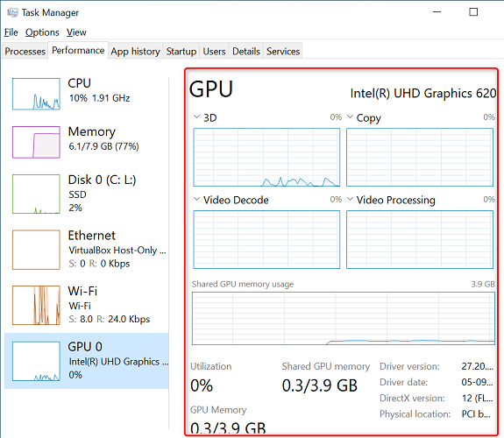Click the GPU 0 mini graph thumbnail
The height and width of the screenshot is (438, 504).
36,361
